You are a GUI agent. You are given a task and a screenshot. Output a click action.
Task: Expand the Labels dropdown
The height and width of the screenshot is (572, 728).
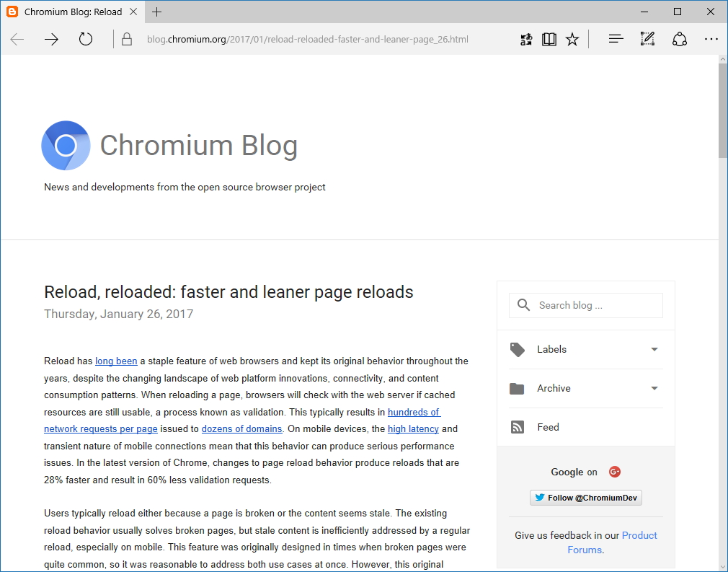pos(653,349)
